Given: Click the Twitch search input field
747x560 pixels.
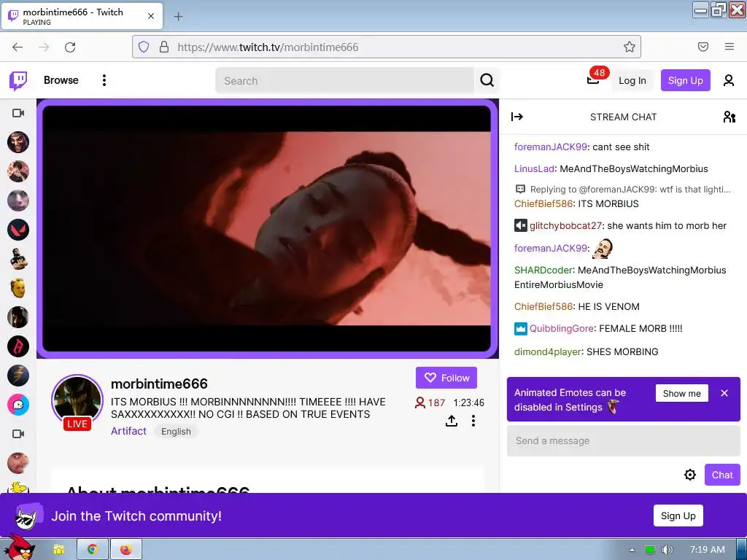Looking at the screenshot, I should (345, 80).
